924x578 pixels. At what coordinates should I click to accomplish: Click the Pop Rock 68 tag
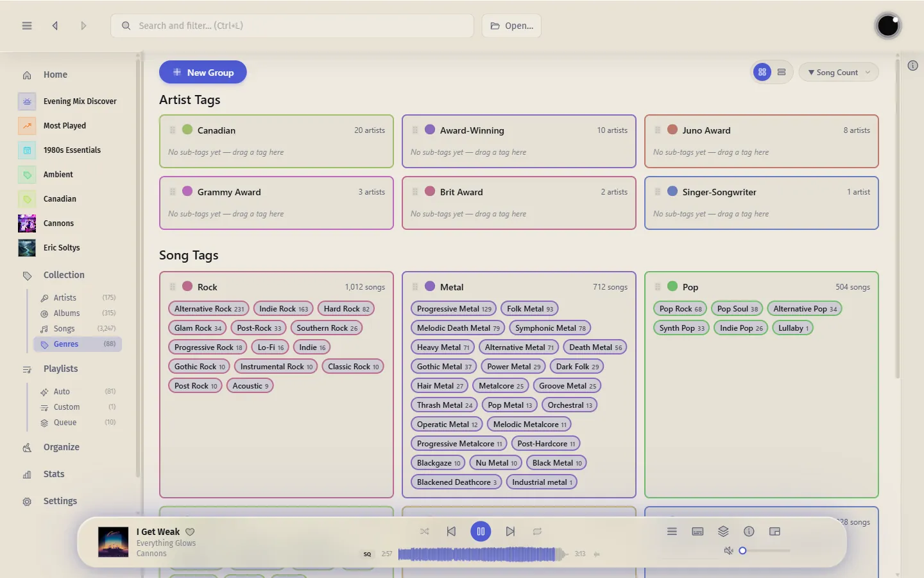[680, 309]
